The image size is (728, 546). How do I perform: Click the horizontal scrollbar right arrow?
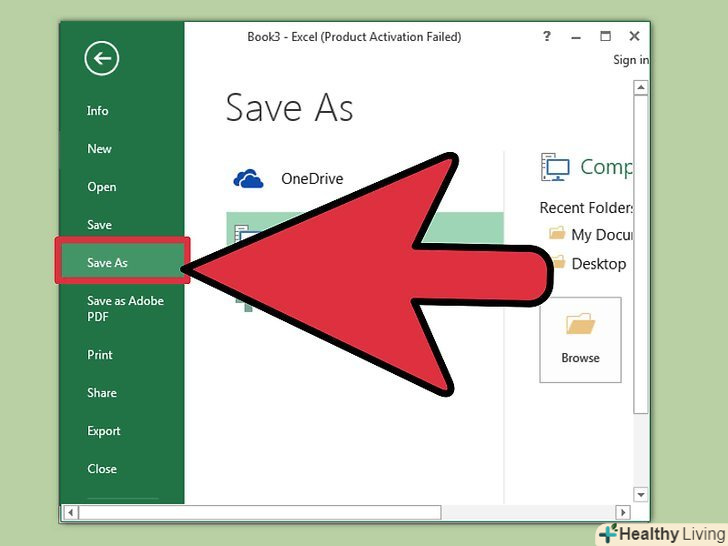tap(623, 513)
